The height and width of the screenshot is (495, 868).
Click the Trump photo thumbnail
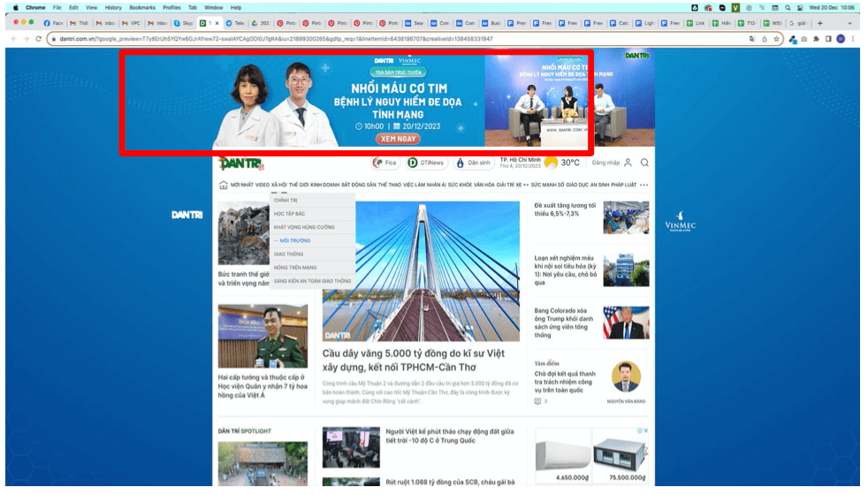(x=626, y=323)
